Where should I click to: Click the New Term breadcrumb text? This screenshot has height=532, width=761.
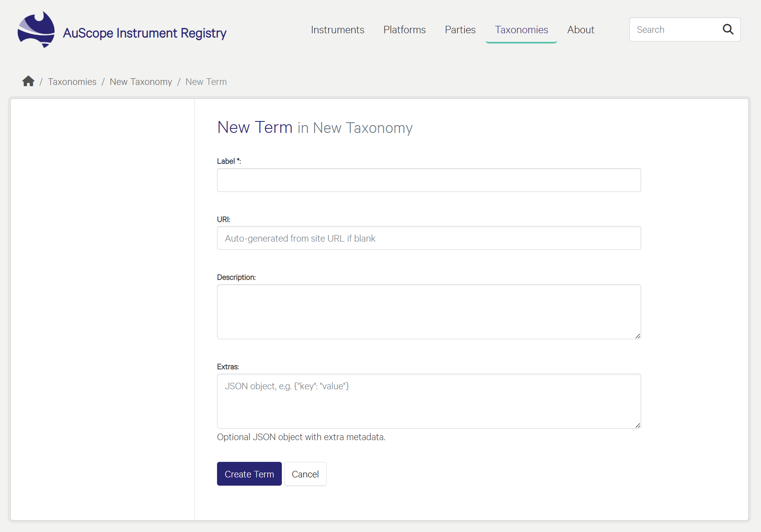point(206,82)
